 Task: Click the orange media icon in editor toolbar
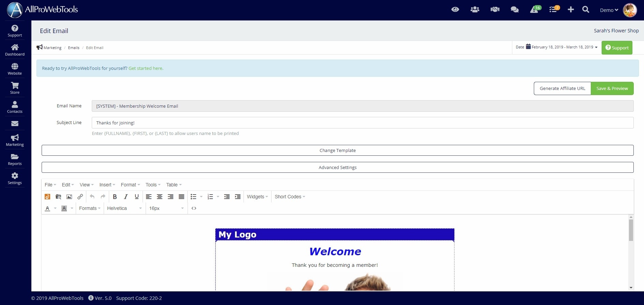click(x=47, y=197)
